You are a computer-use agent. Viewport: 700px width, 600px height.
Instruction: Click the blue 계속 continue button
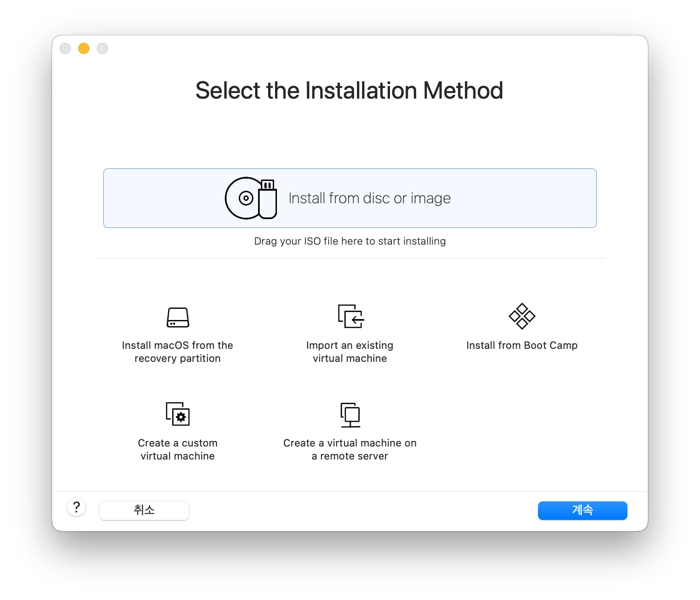(x=582, y=510)
